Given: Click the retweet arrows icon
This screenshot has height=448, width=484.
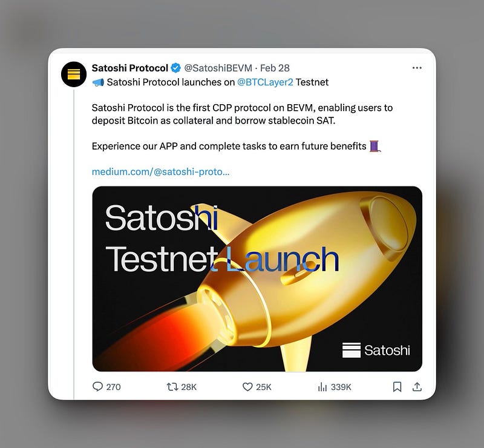Looking at the screenshot, I should coord(172,387).
